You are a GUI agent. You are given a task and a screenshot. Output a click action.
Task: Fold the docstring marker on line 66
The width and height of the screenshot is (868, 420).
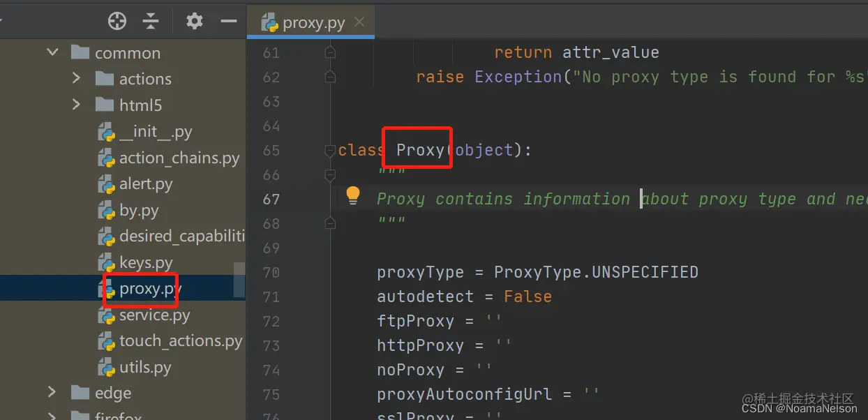330,174
